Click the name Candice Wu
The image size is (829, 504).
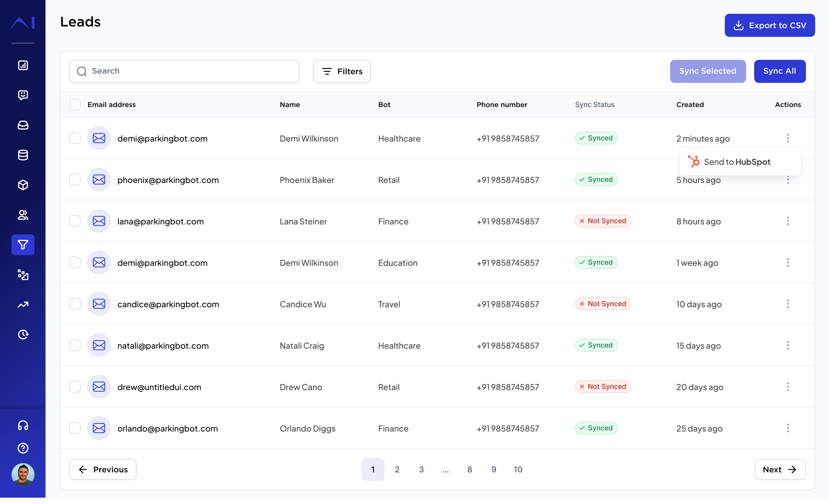[303, 304]
